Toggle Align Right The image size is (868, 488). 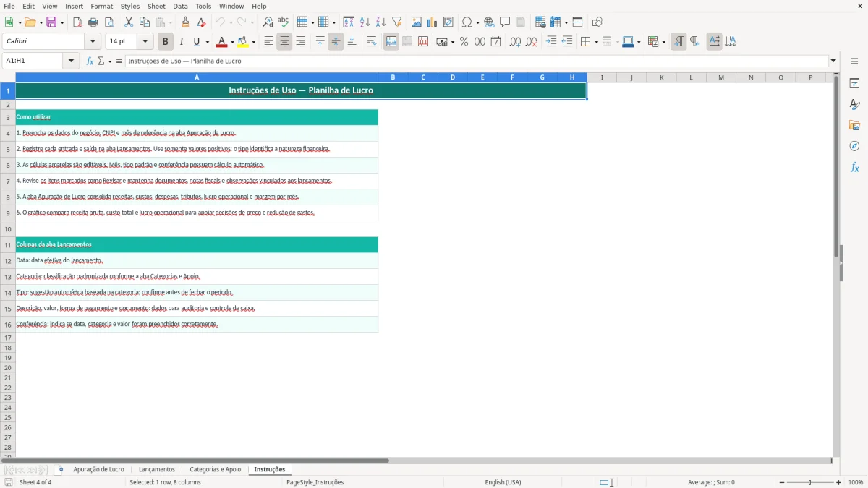[x=300, y=42]
